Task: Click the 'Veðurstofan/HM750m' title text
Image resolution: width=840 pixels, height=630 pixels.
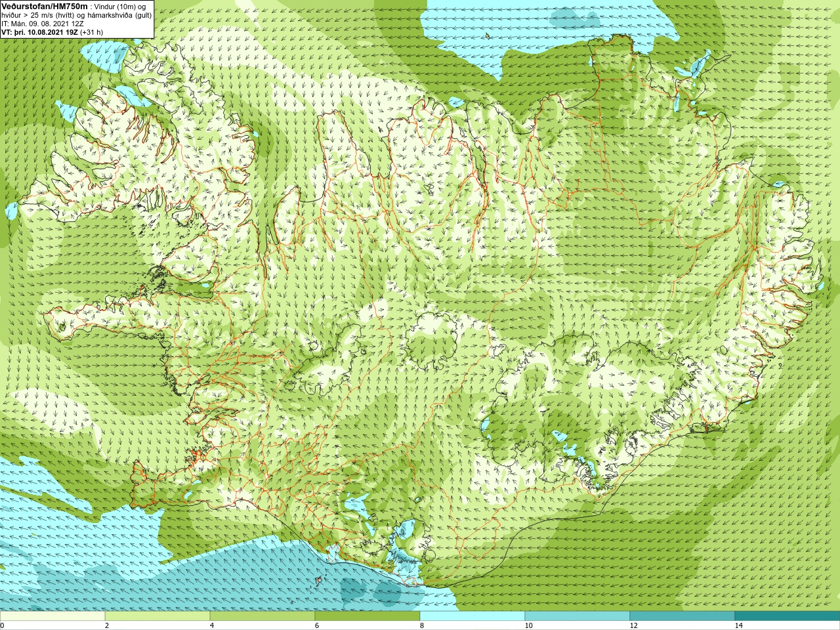Action: point(45,6)
